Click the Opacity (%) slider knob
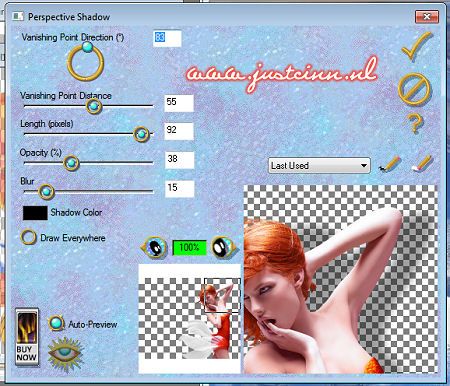The image size is (450, 386). pyautogui.click(x=71, y=163)
